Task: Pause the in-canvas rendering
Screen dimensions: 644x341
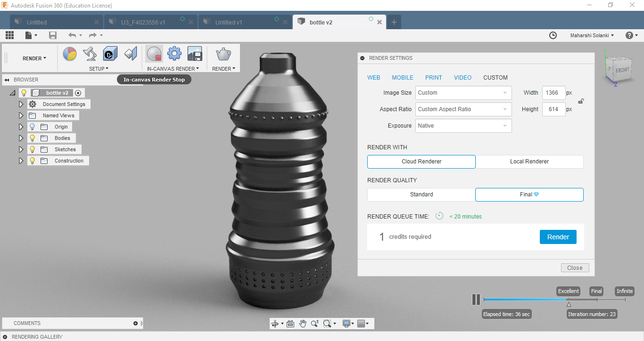Action: click(x=476, y=299)
